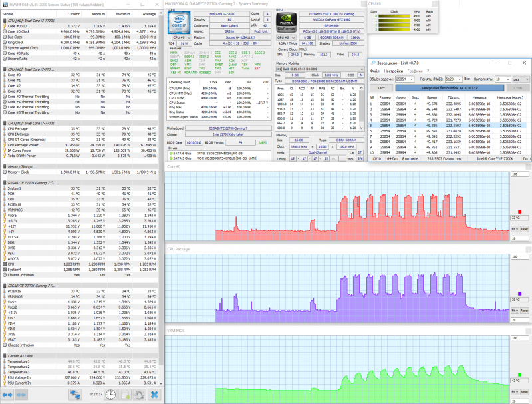This screenshot has height=404, width=532.
Task: Click the clock reset-timer icon
Action: pyautogui.click(x=110, y=395)
